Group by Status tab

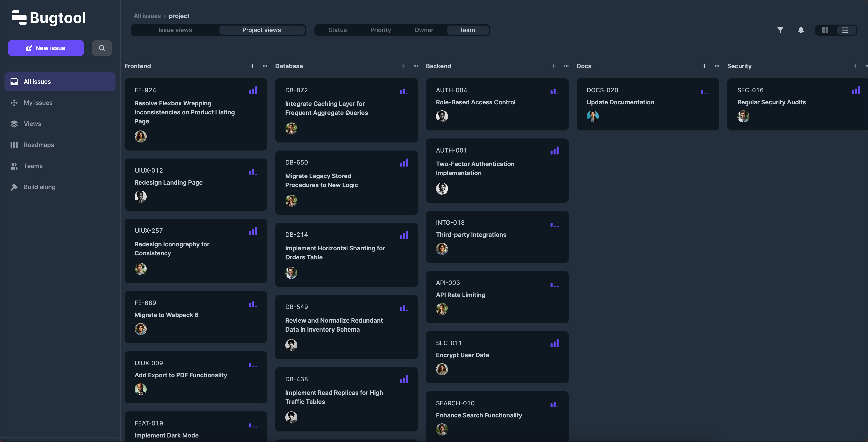pos(337,30)
